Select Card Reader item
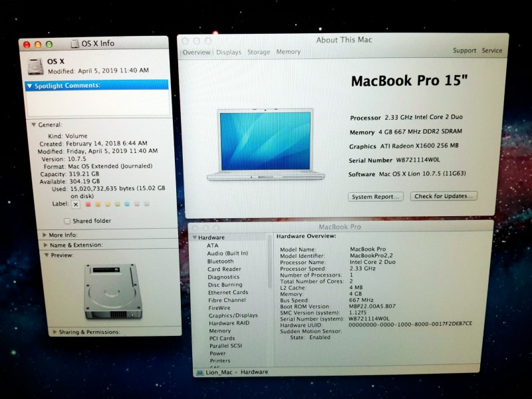The image size is (532, 399). point(224,269)
